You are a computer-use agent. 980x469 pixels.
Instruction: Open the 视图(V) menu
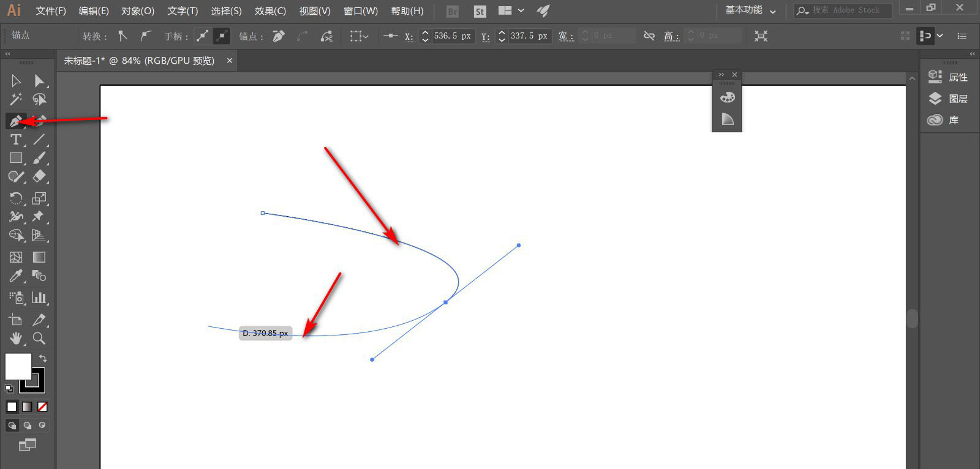point(315,11)
